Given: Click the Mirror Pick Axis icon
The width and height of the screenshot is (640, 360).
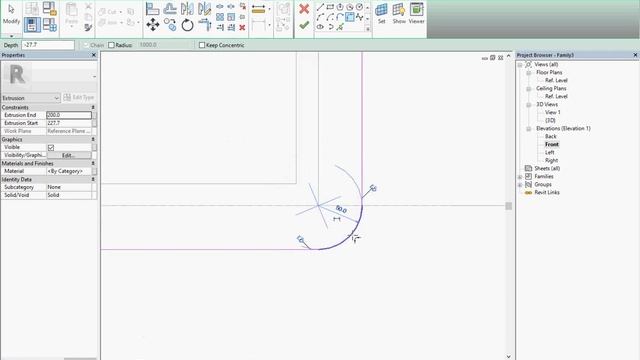Looking at the screenshot, I should pyautogui.click(x=187, y=8).
